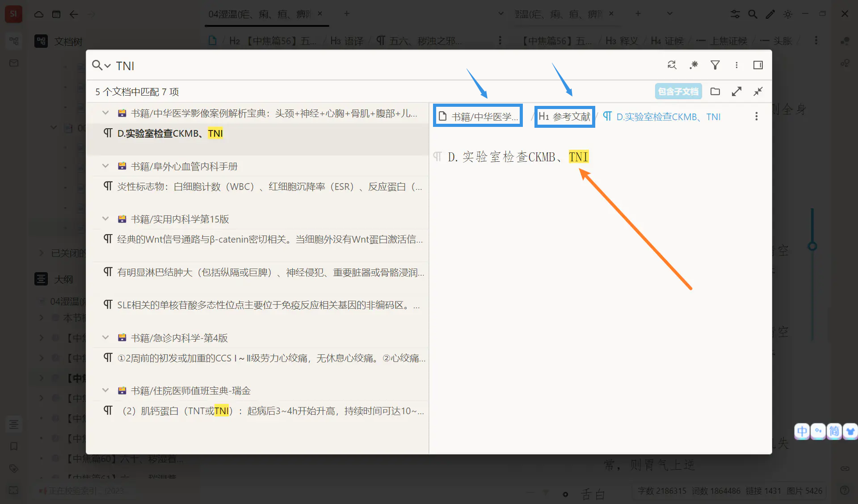Expand all search results icon
Image resolution: width=858 pixels, height=504 pixels.
(x=736, y=92)
